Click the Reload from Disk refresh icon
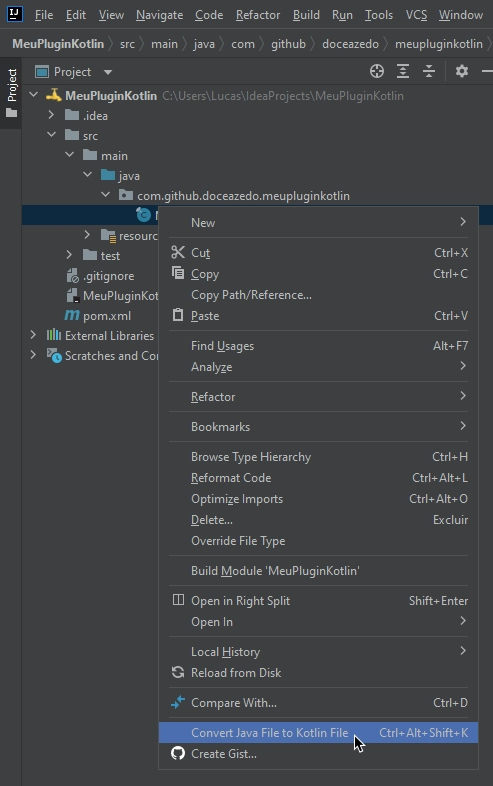493x786 pixels. coord(178,672)
